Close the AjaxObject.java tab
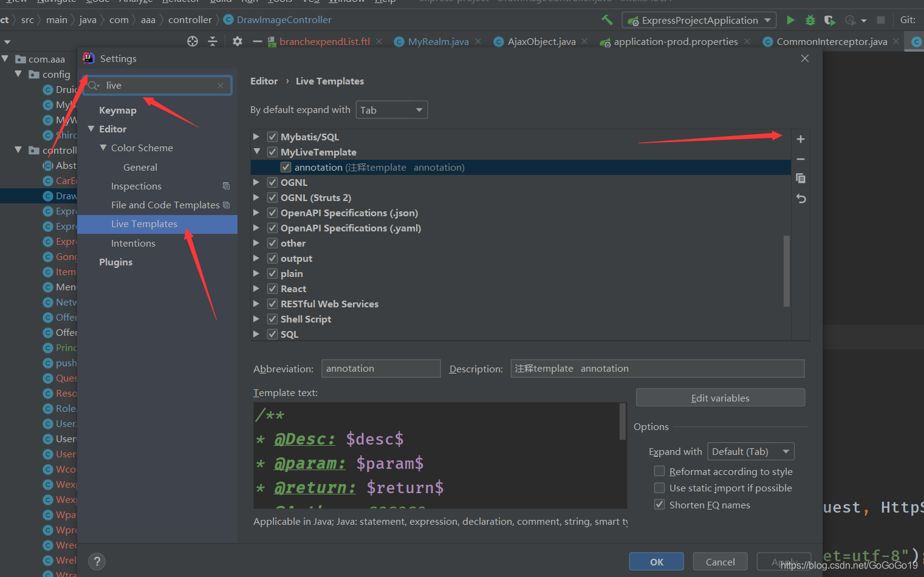924x577 pixels. (x=584, y=41)
